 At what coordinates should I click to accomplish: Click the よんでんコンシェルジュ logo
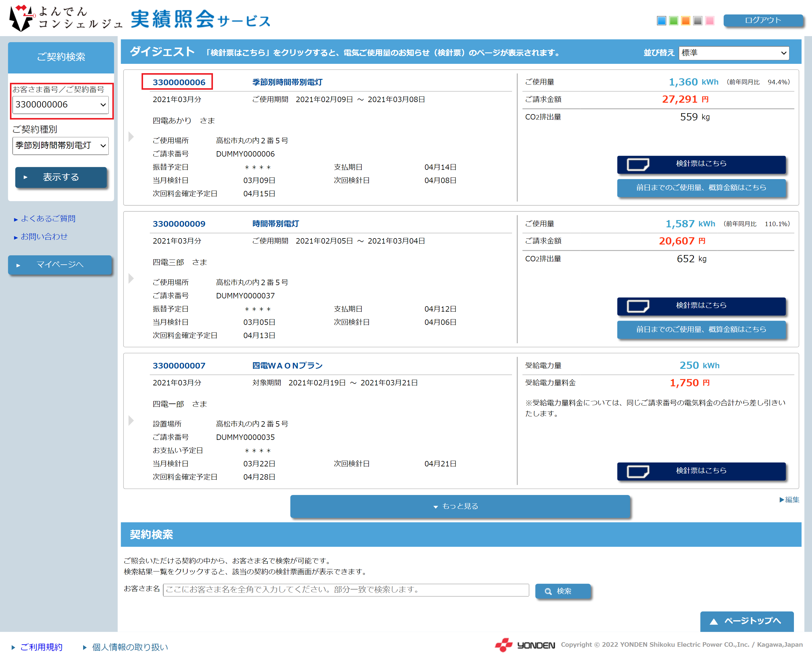click(65, 18)
